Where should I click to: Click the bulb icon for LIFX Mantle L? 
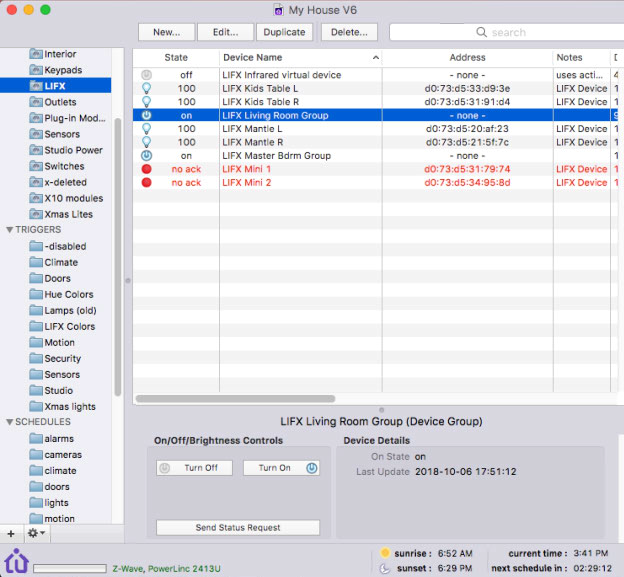point(146,129)
